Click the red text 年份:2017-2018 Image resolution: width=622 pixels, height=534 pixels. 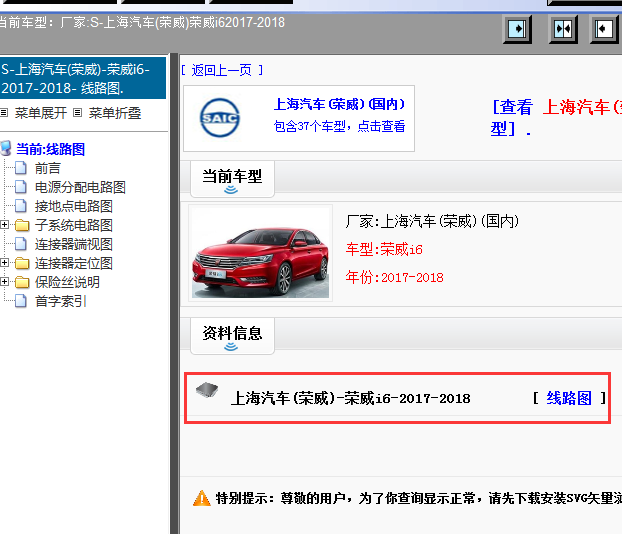(394, 277)
